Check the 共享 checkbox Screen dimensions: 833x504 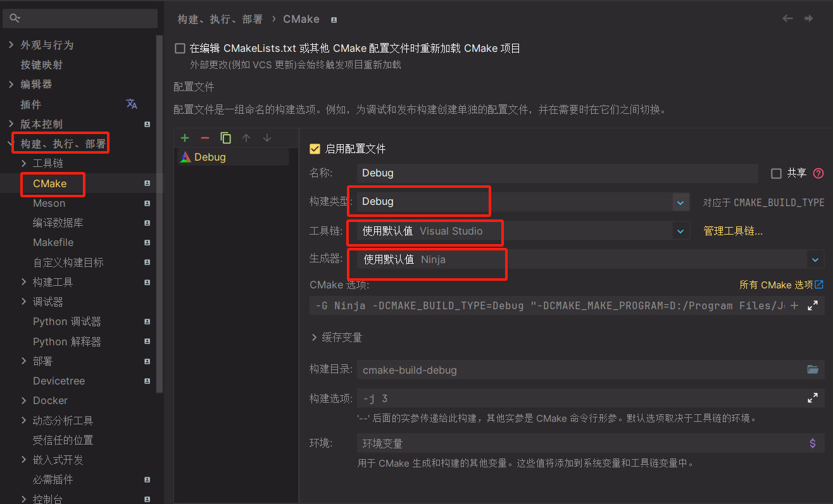(776, 173)
